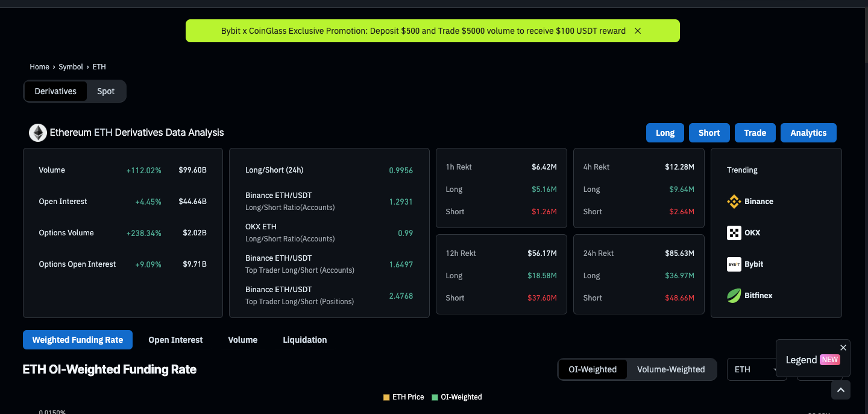Open Binance trending exchange name
Viewport: 868px width, 414px height.
tap(759, 202)
